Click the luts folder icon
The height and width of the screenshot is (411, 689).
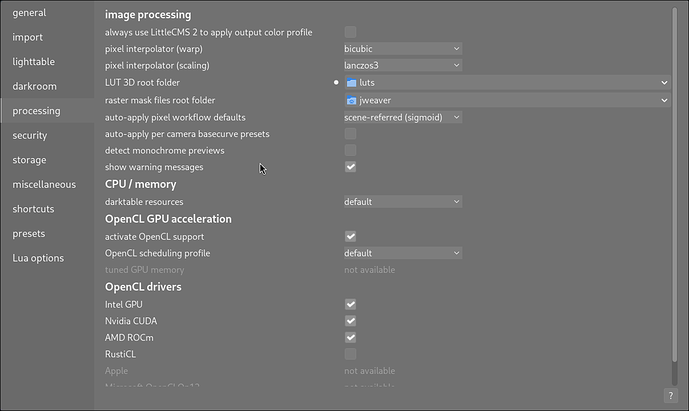pyautogui.click(x=351, y=83)
